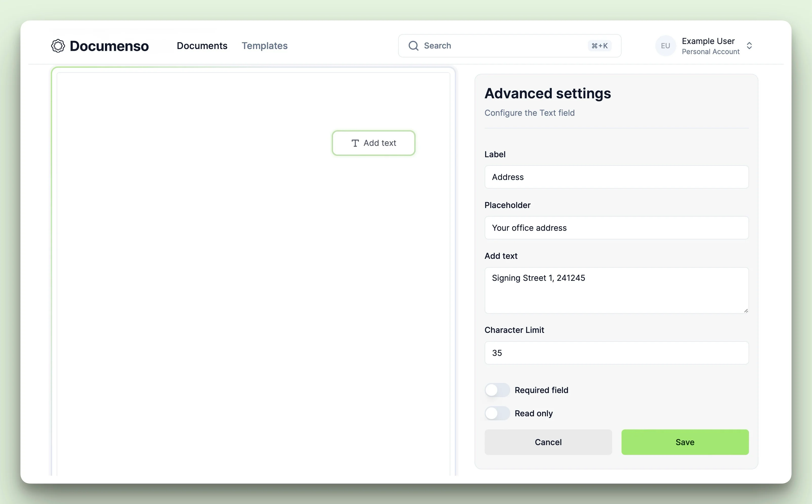
Task: Open the Templates tab
Action: (264, 45)
